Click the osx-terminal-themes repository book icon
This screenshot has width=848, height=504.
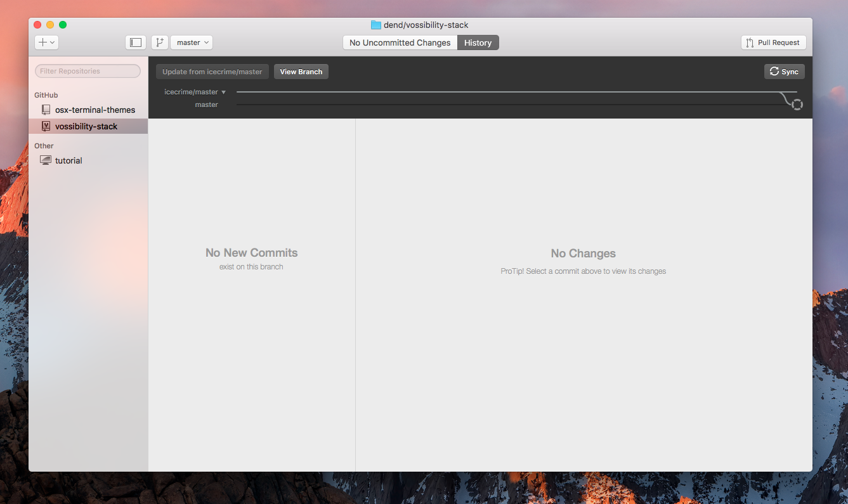[46, 110]
